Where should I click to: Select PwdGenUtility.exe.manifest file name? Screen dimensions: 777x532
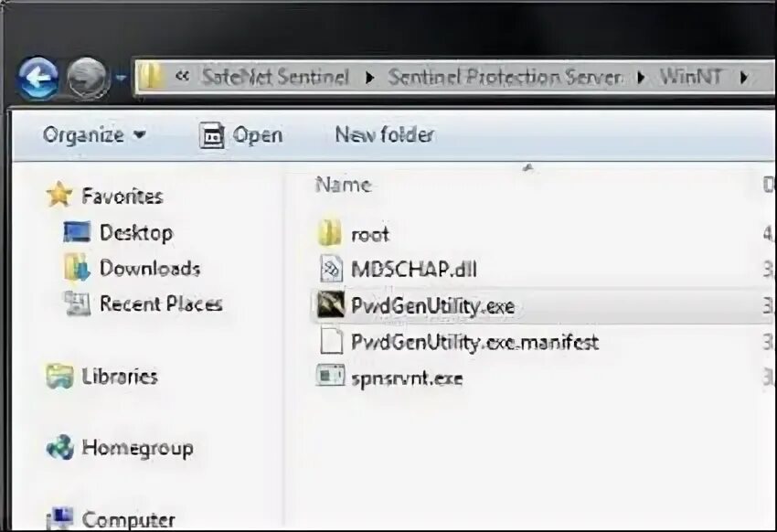click(x=474, y=342)
